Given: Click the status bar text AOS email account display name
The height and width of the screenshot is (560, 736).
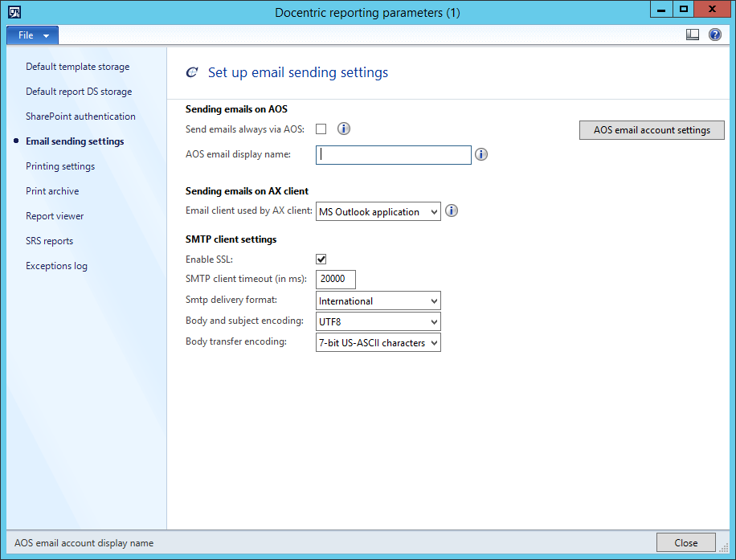Looking at the screenshot, I should (84, 543).
